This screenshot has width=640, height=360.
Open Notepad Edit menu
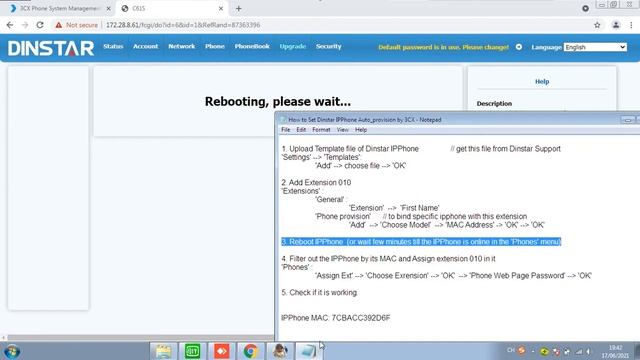(x=301, y=130)
